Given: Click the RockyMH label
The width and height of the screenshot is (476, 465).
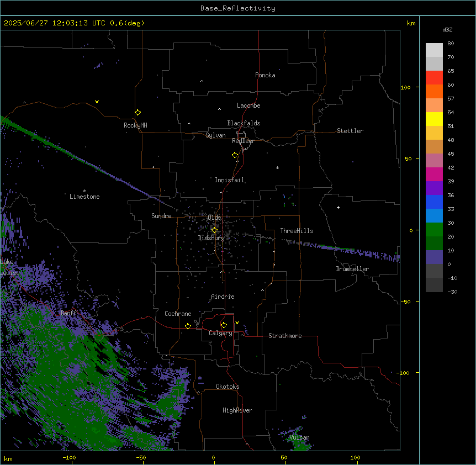Looking at the screenshot, I should click(135, 125).
